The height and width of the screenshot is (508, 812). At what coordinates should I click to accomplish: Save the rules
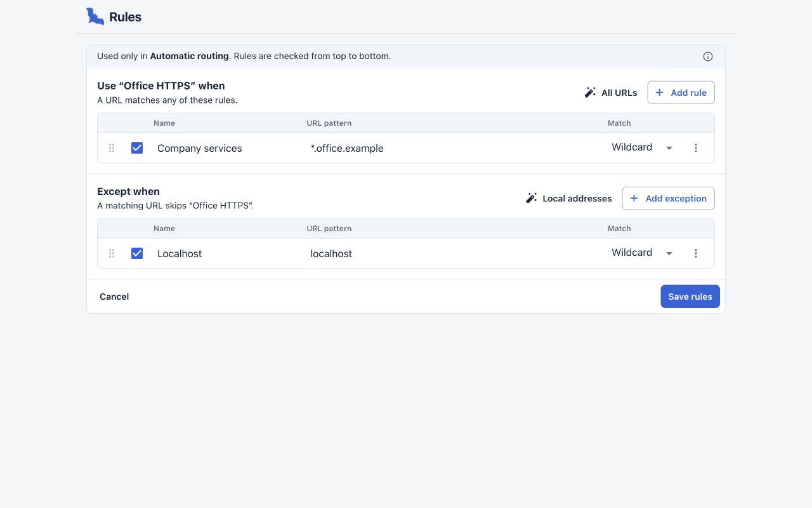(690, 297)
